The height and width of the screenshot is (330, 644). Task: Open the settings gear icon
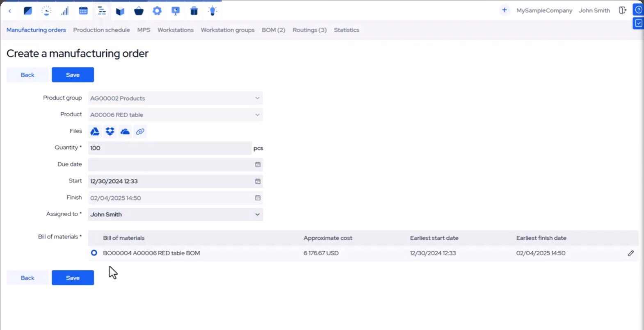157,11
